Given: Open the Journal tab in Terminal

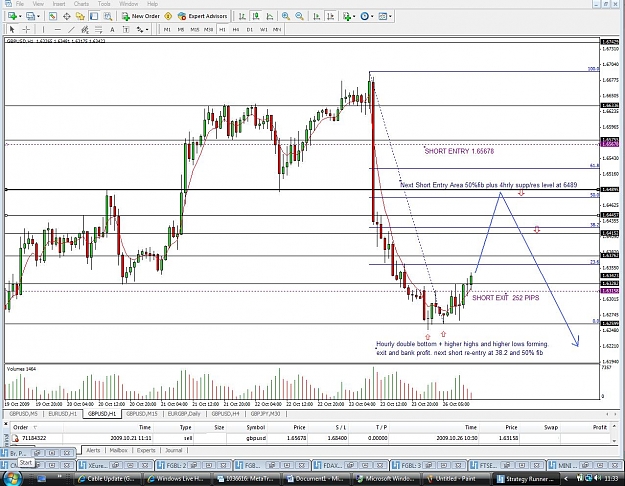Looking at the screenshot, I should click(x=173, y=450).
